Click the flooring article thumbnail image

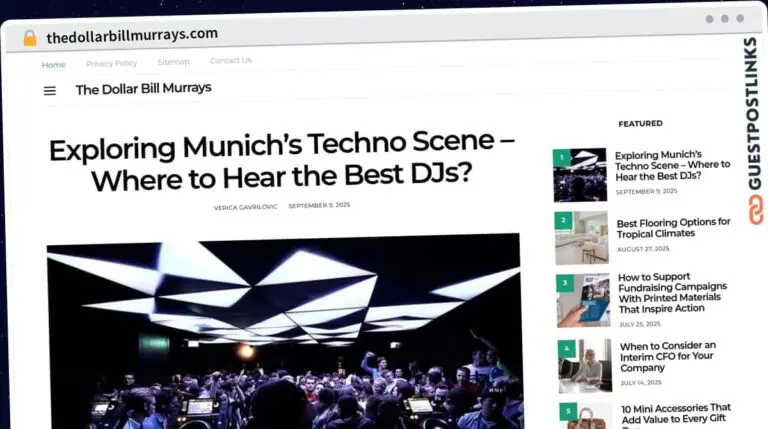pos(583,238)
